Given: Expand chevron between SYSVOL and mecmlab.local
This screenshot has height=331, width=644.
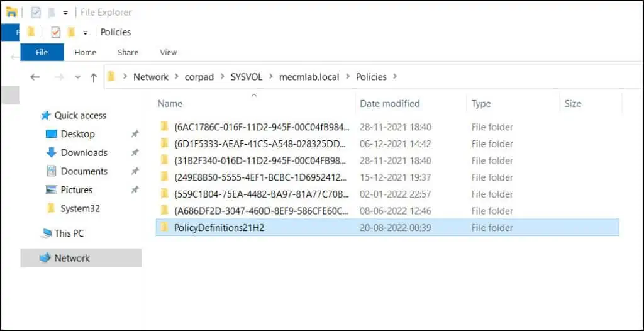Looking at the screenshot, I should click(270, 77).
